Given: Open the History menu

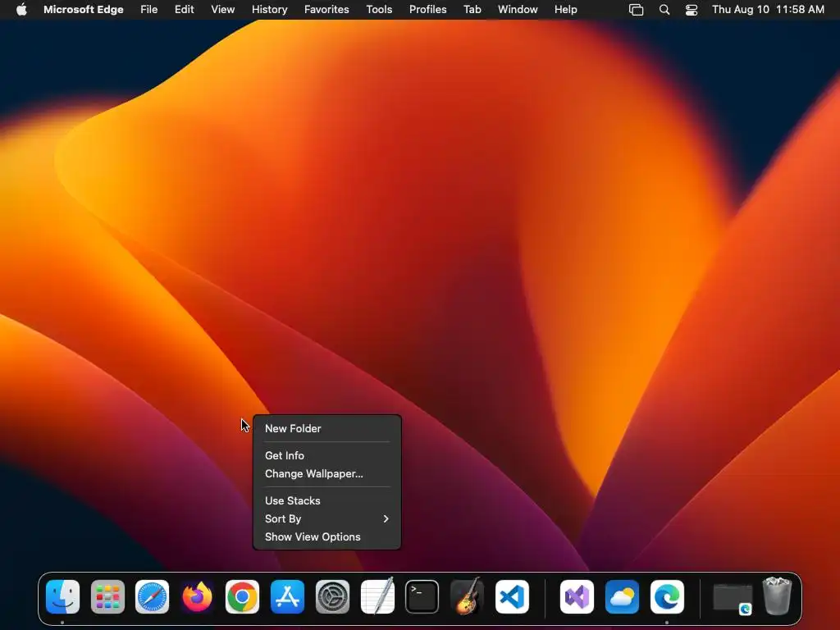Looking at the screenshot, I should click(x=269, y=9).
